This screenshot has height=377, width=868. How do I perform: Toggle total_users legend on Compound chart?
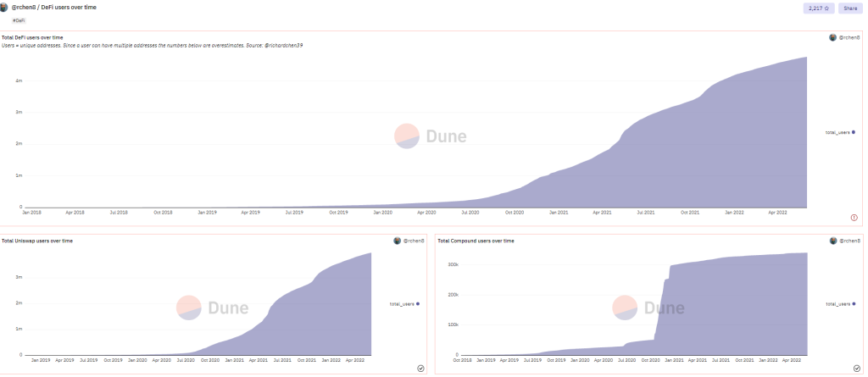[840, 304]
